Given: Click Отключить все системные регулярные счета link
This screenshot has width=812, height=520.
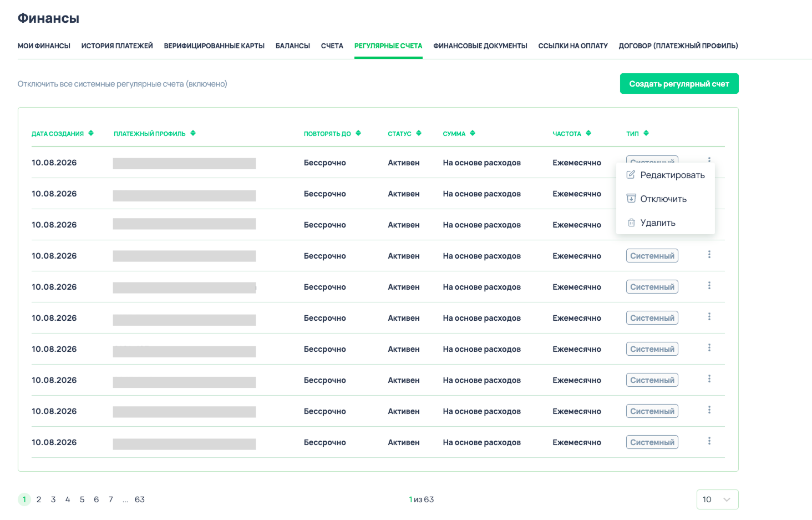Looking at the screenshot, I should point(123,84).
